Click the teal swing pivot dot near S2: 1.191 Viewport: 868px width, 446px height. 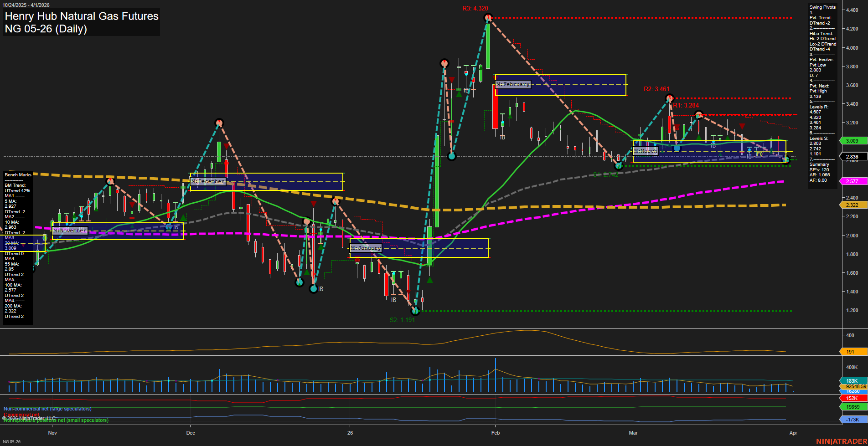[x=415, y=312]
